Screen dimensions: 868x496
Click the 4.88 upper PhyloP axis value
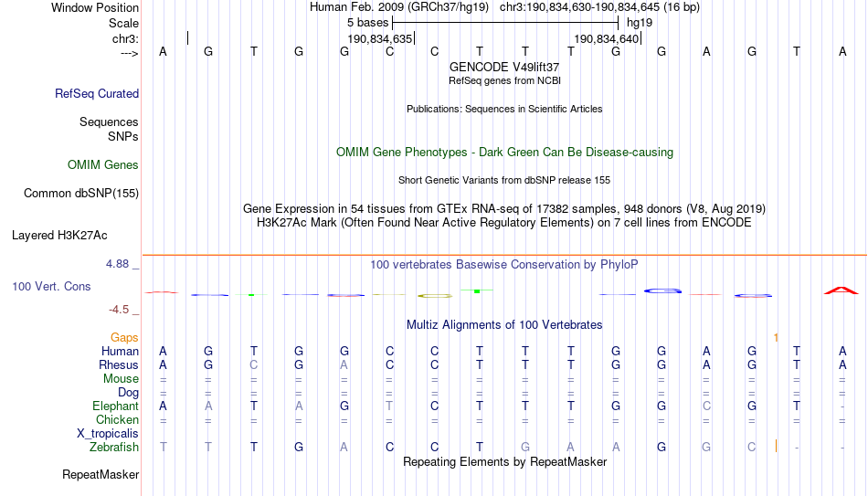click(117, 264)
